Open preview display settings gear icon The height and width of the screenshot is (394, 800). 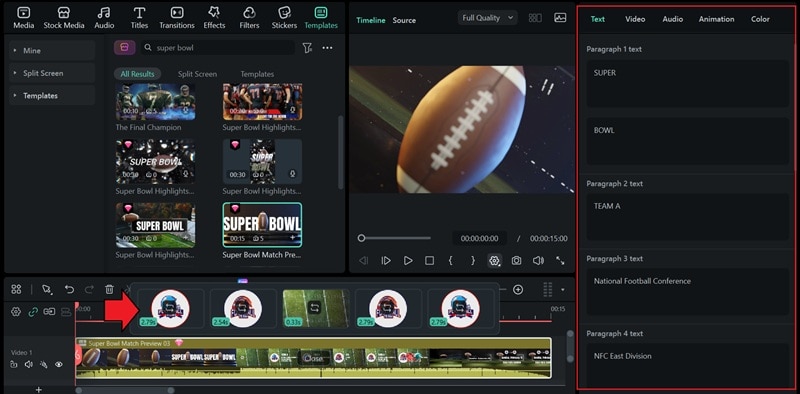pyautogui.click(x=494, y=261)
